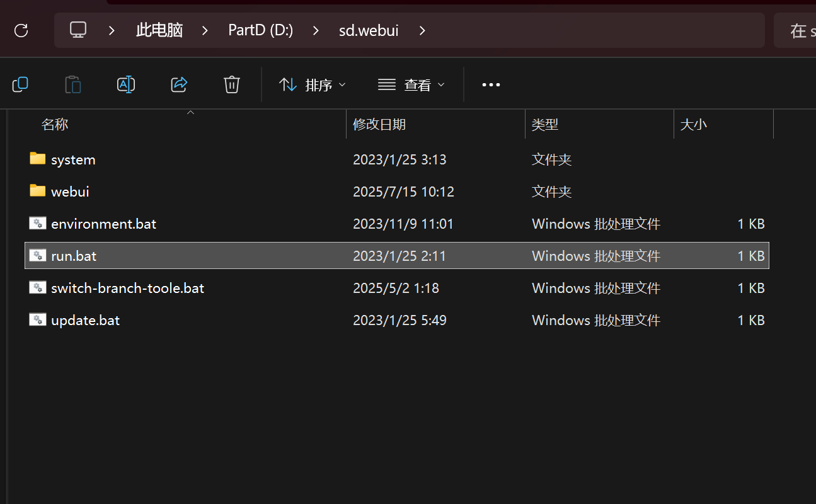Go to PartD (D:) breadcrumb
The width and height of the screenshot is (816, 504).
point(260,30)
